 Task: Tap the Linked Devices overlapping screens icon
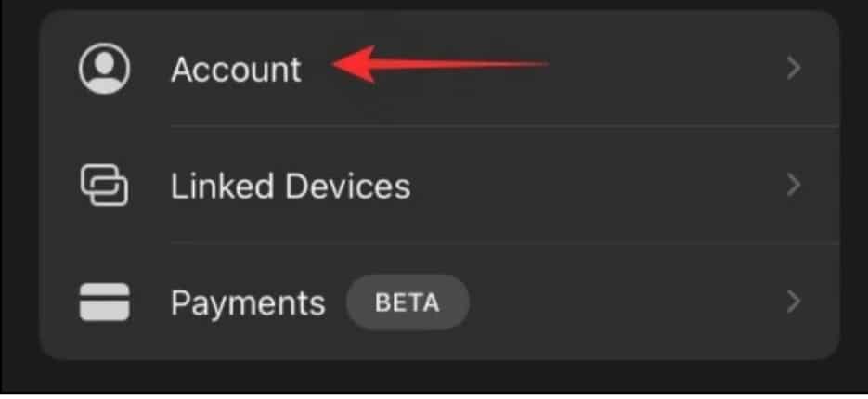pyautogui.click(x=105, y=185)
